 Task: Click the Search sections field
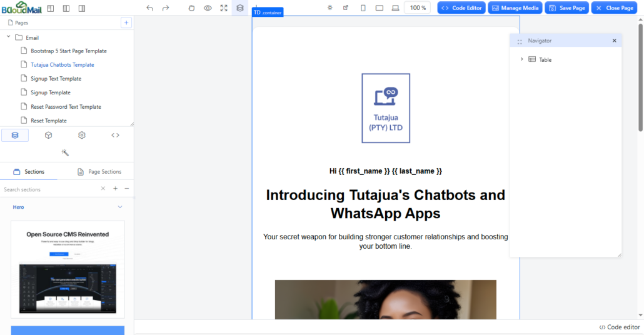pos(49,189)
